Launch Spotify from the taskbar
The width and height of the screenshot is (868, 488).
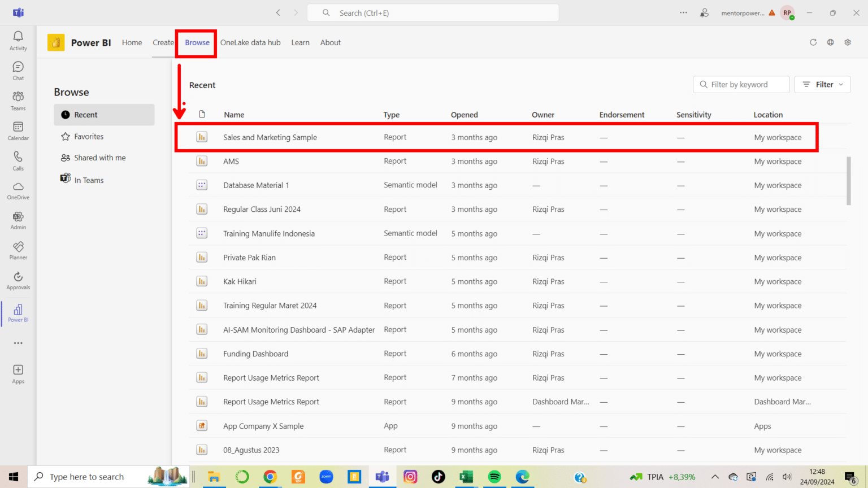pos(494,477)
